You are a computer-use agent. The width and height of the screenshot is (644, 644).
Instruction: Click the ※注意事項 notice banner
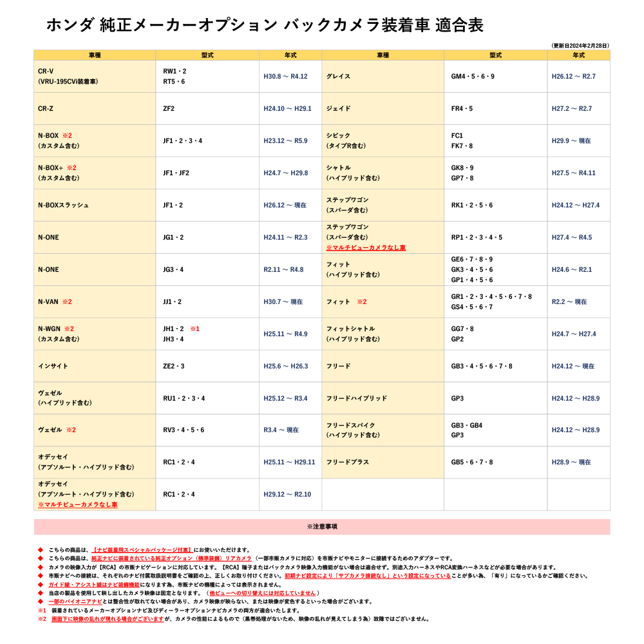pyautogui.click(x=322, y=527)
